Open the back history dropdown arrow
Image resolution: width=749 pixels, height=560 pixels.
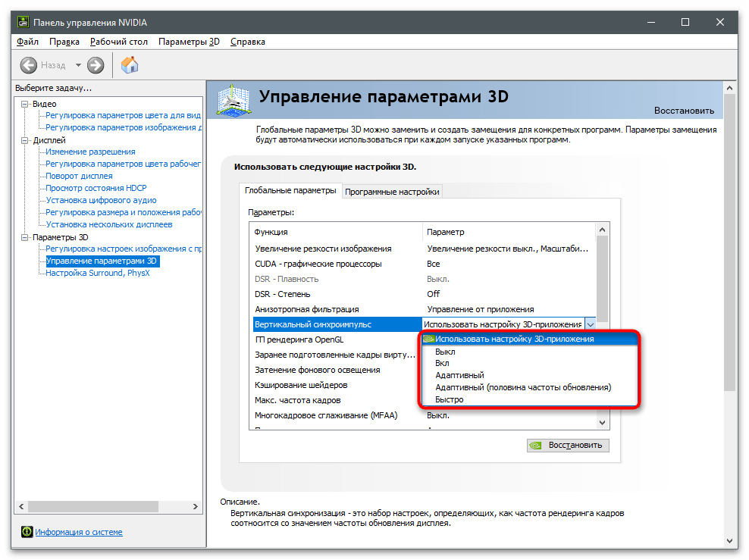78,65
